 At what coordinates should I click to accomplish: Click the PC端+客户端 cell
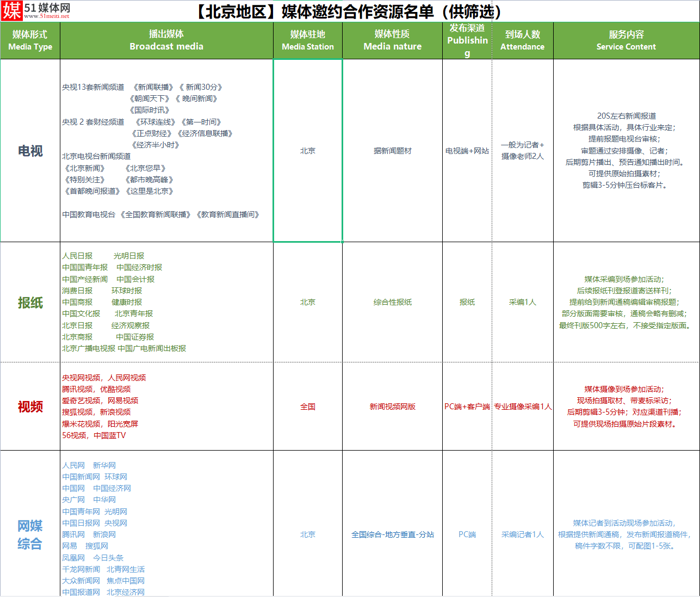467,407
